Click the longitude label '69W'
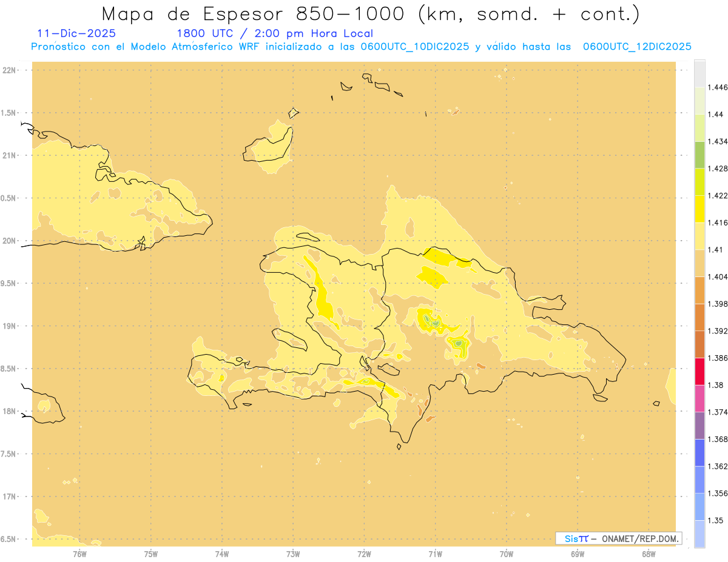The height and width of the screenshot is (562, 728). [x=578, y=554]
